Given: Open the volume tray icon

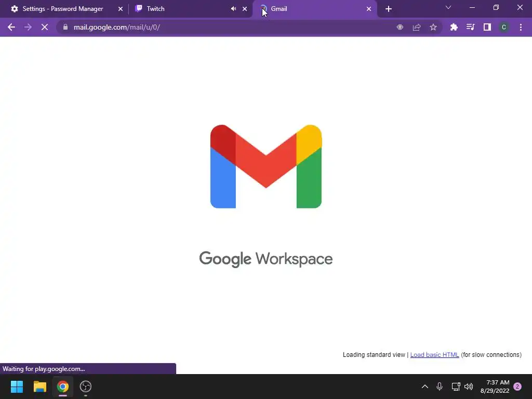Looking at the screenshot, I should coord(469,387).
